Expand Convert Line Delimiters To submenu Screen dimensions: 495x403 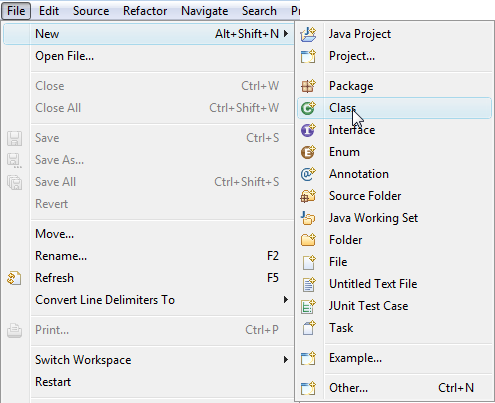286,300
